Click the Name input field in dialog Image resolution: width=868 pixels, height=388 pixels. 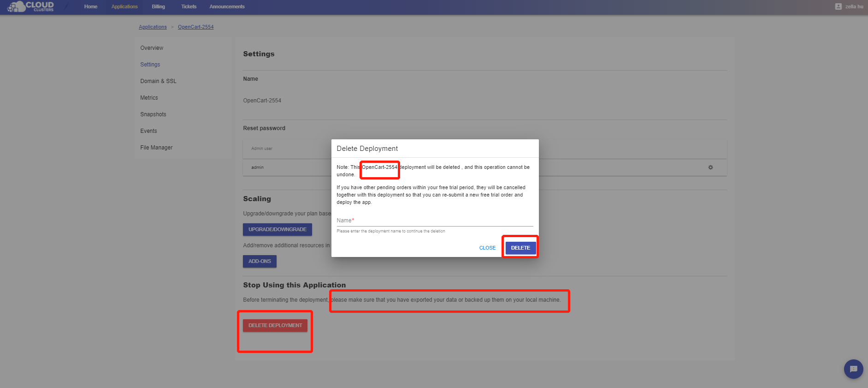[x=435, y=221]
